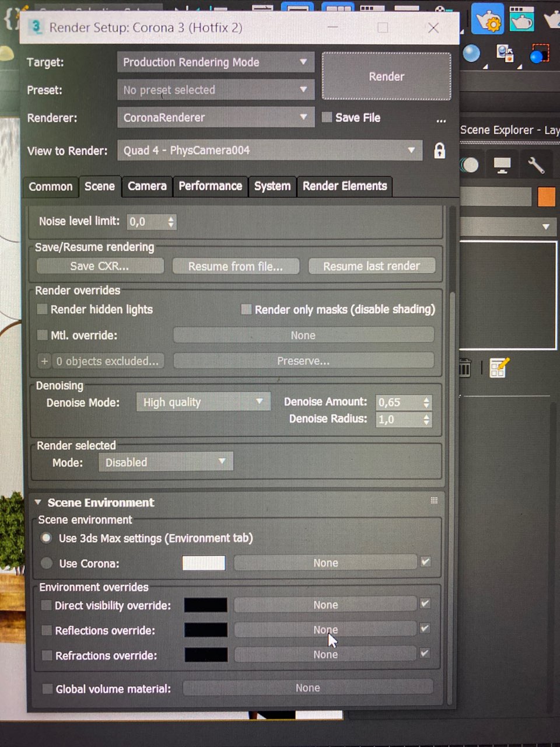The width and height of the screenshot is (560, 747).
Task: Toggle the Mtl. override checkbox
Action: tap(42, 335)
